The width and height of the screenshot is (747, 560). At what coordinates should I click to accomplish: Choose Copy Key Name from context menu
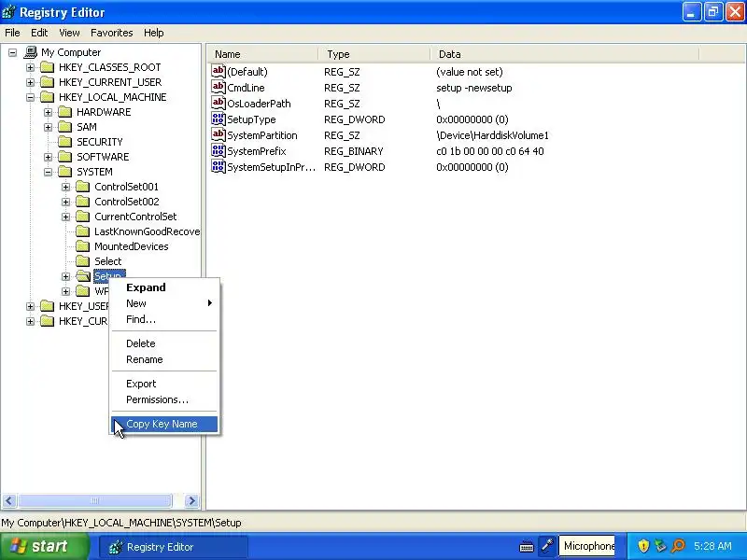pos(164,424)
